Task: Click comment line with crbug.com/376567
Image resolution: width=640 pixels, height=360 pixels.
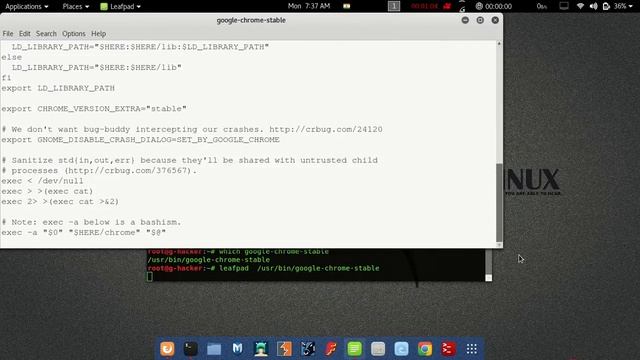Action: [x=99, y=171]
